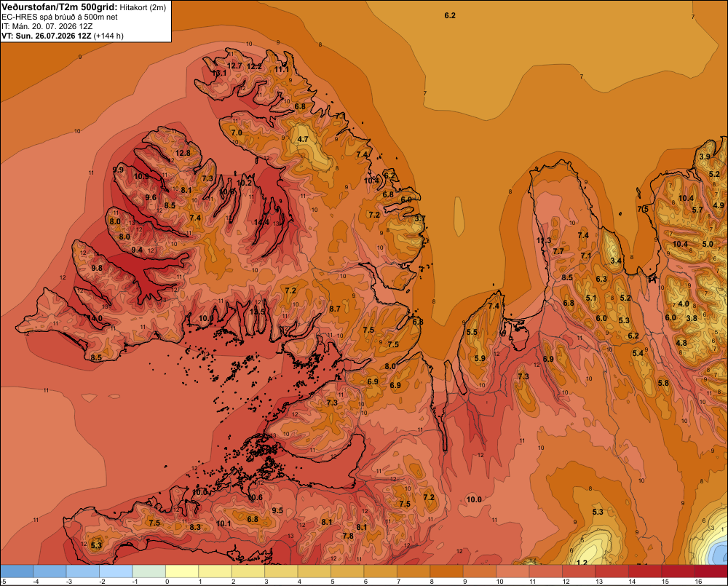Click the 12.8 temperature value

coord(183,153)
